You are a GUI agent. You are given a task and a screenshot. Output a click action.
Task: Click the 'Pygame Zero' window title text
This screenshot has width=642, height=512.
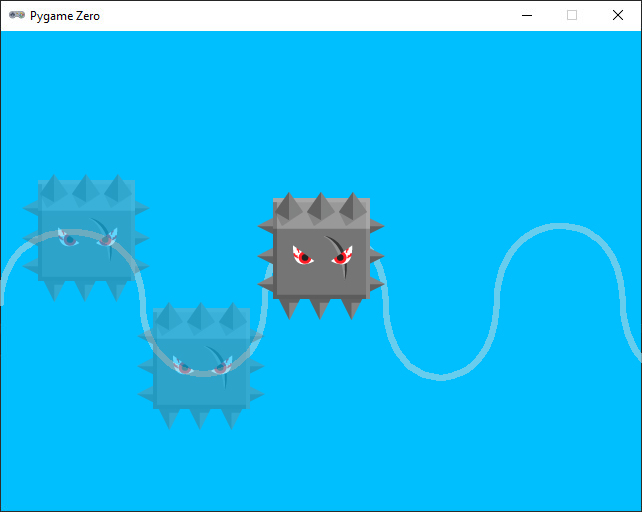[x=65, y=16]
